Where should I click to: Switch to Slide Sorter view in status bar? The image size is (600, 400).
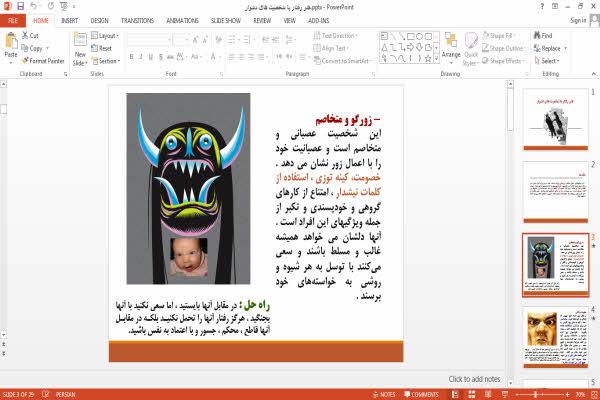(x=471, y=394)
